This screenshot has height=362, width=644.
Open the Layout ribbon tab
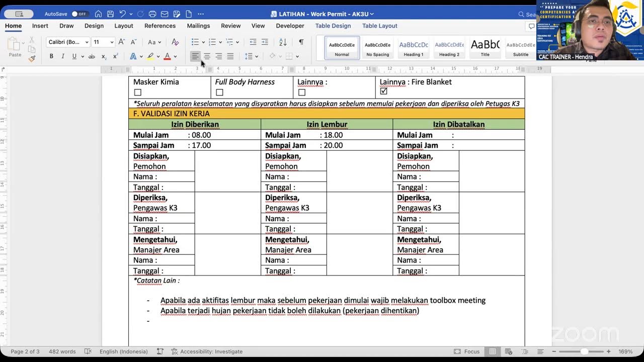124,26
